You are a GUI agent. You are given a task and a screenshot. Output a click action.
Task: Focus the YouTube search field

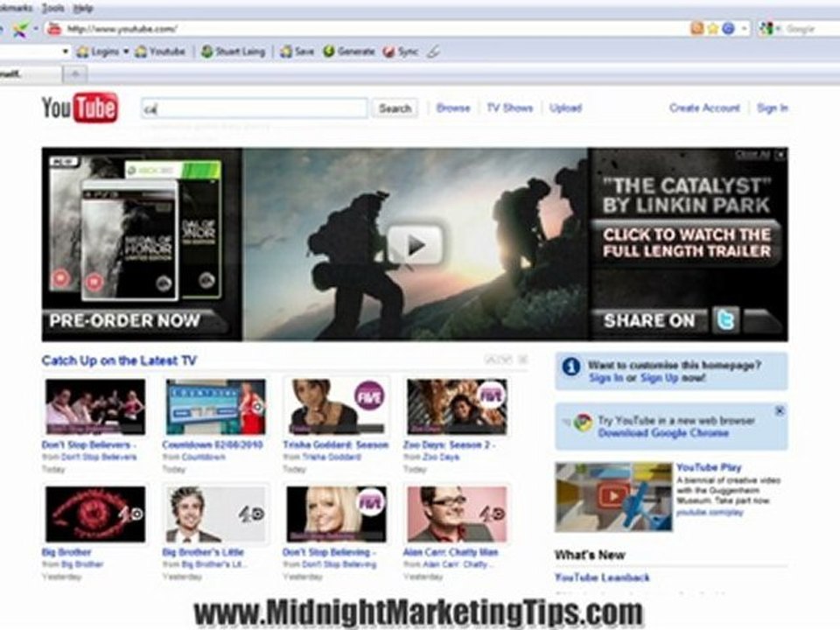click(x=255, y=108)
